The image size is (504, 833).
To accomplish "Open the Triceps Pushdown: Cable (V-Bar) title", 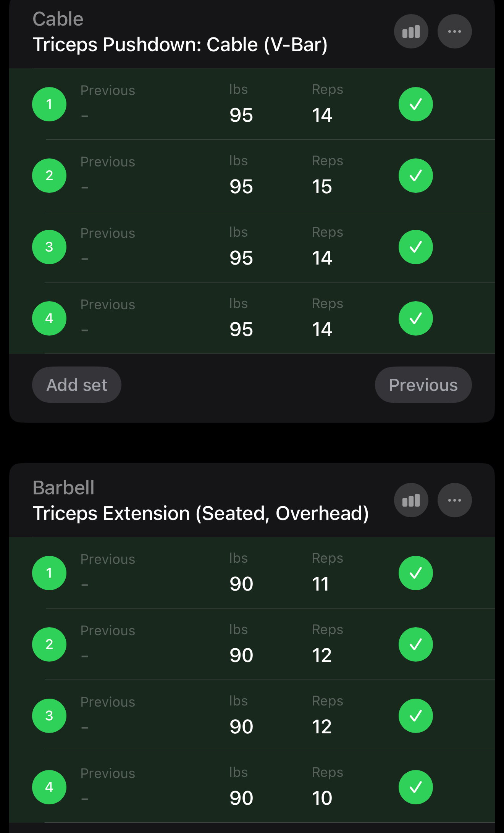I will [x=180, y=44].
